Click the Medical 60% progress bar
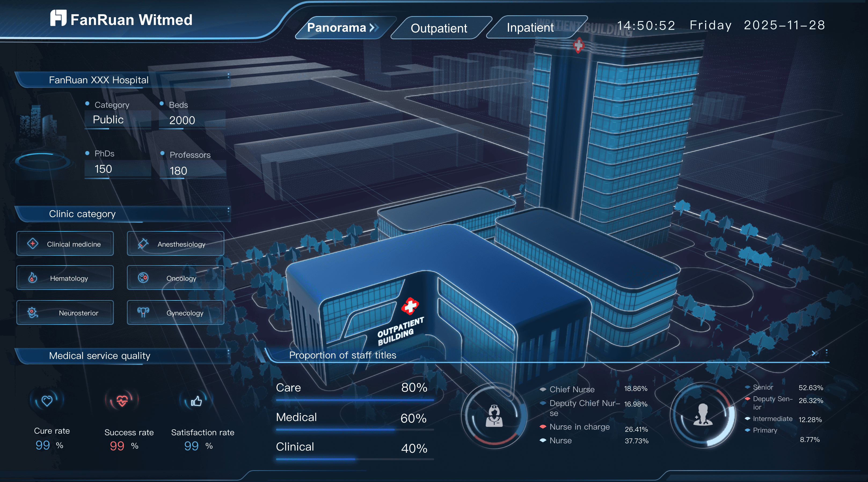Screen dimensions: 868x482 coord(355,430)
